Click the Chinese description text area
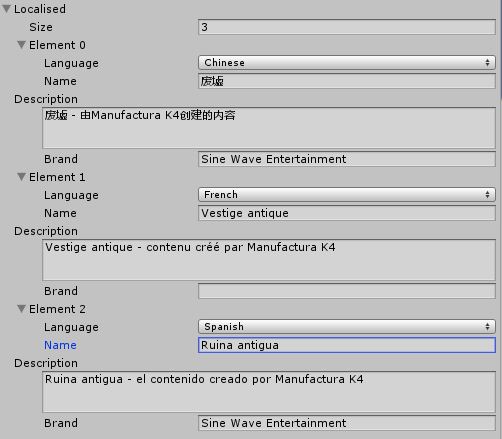This screenshot has width=502, height=439. coord(269,128)
